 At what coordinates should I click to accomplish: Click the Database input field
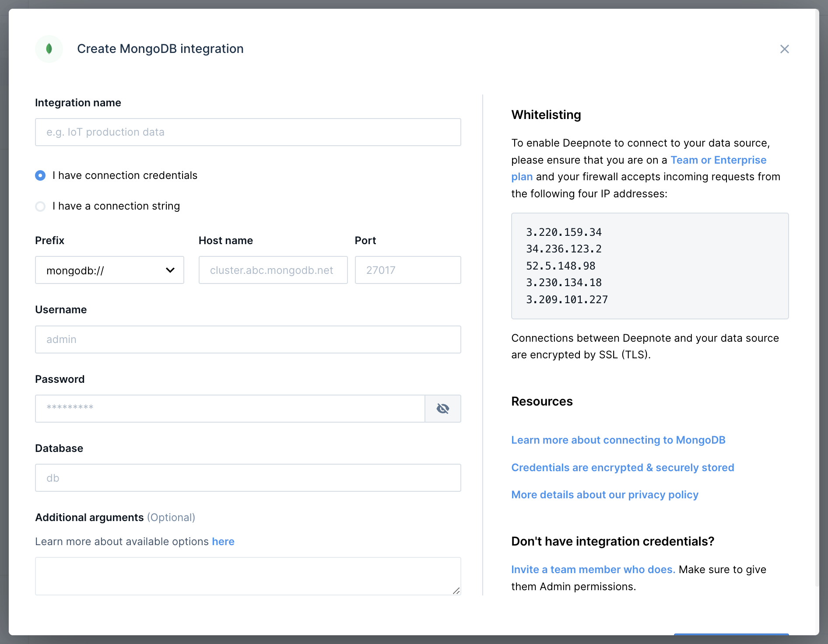(248, 478)
